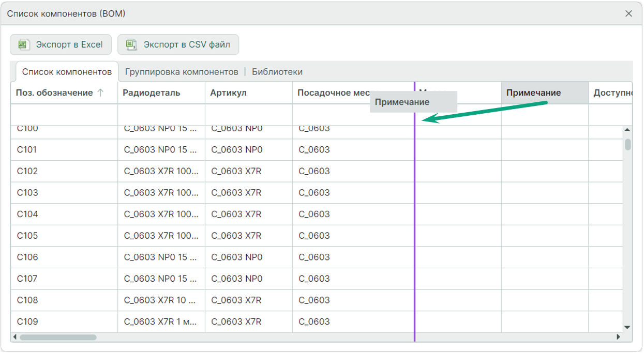The width and height of the screenshot is (644, 353).
Task: Click the C_0603 X7R 1 м... cell in row C109
Action: (x=160, y=321)
